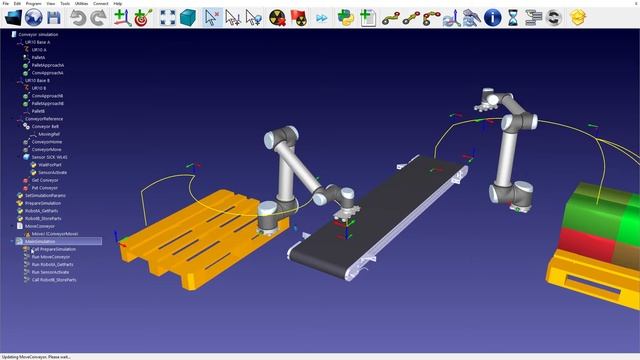Open the Edit menu
The width and height of the screenshot is (640, 360).
17,3
